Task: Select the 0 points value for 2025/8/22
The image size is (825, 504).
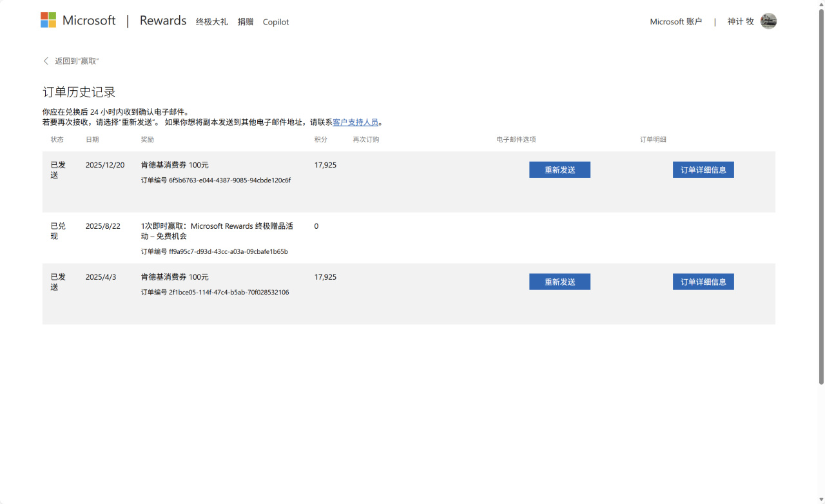Action: coord(316,226)
